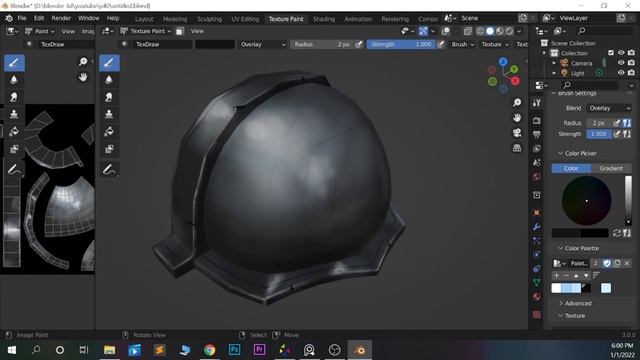Select the Draw brush in the image editor toolbar
The image size is (640, 360).
(14, 63)
